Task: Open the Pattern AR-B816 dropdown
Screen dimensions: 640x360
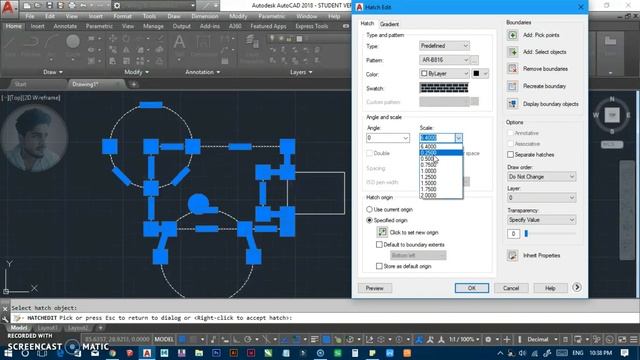Action: coord(444,60)
